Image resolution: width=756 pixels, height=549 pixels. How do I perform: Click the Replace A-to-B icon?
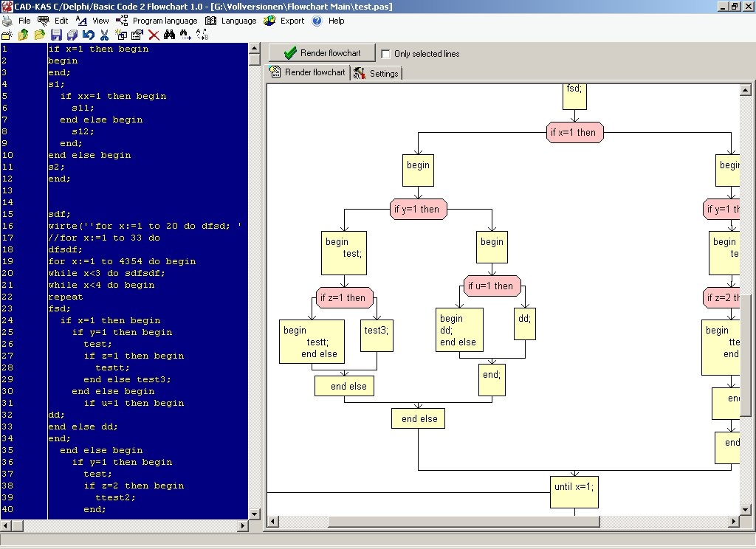[202, 35]
